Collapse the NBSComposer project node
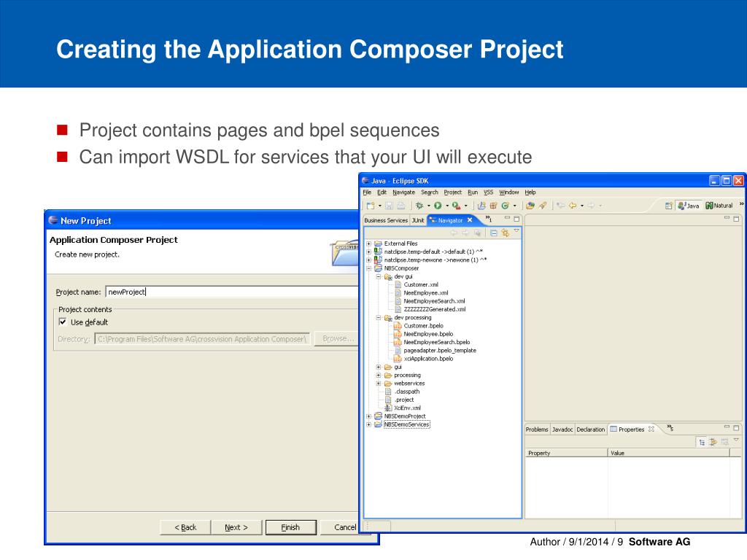This screenshot has height=560, width=747. [368, 268]
